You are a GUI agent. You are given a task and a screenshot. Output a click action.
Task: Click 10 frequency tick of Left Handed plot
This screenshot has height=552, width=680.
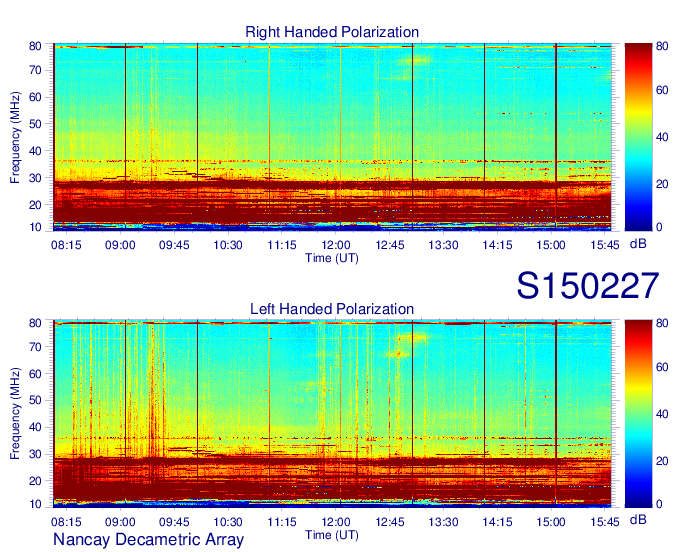(35, 504)
